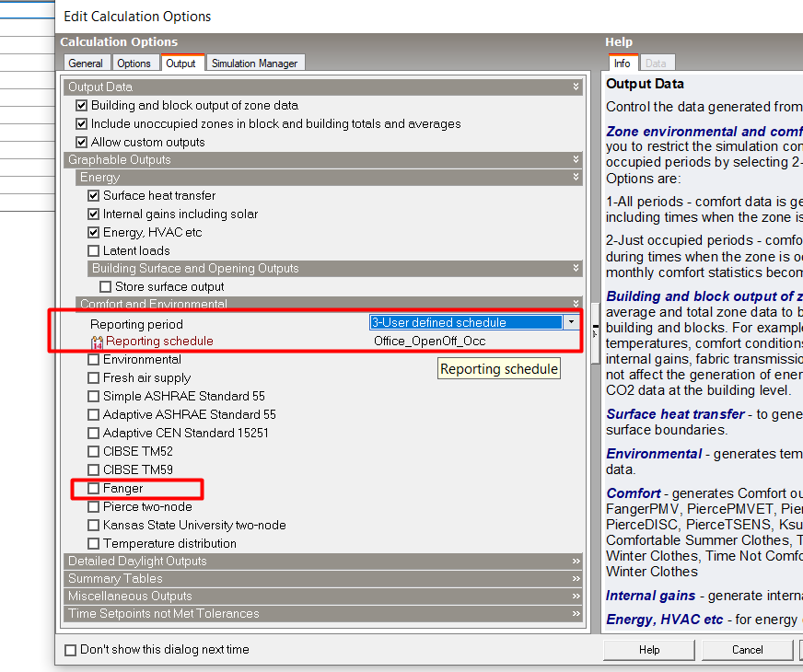Collapse the Comfort and Environmental section

(x=576, y=303)
